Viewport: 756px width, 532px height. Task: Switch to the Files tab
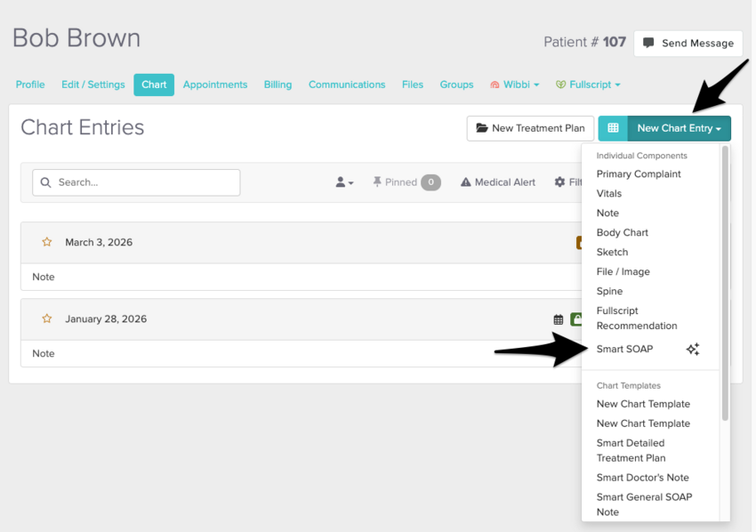tap(413, 85)
